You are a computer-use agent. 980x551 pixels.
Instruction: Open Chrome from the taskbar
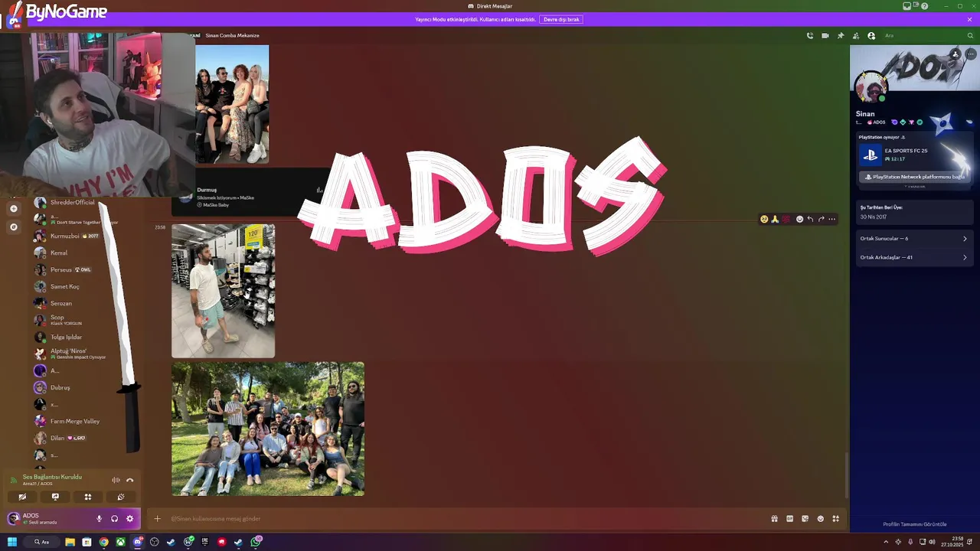click(103, 542)
